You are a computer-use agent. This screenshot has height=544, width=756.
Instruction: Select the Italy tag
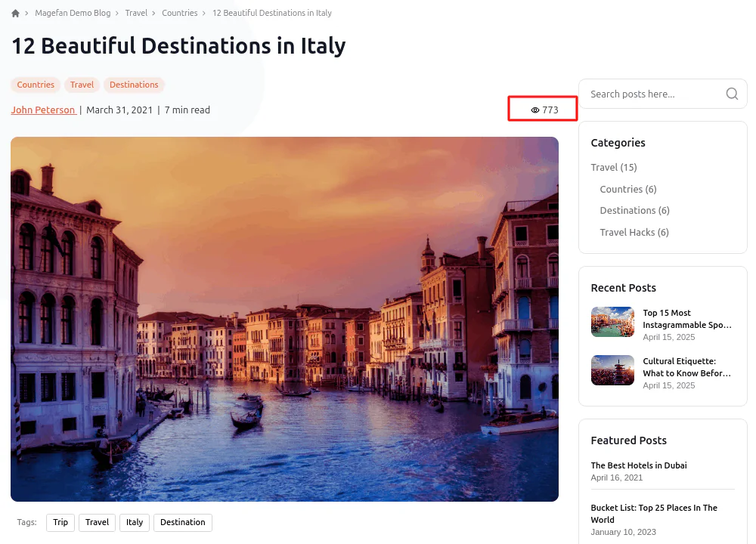135,522
